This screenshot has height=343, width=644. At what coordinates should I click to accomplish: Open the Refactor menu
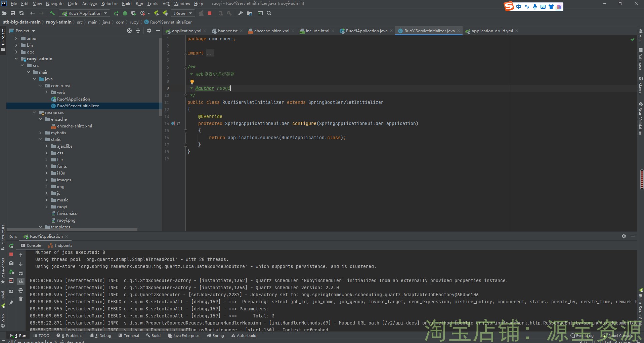(x=110, y=3)
